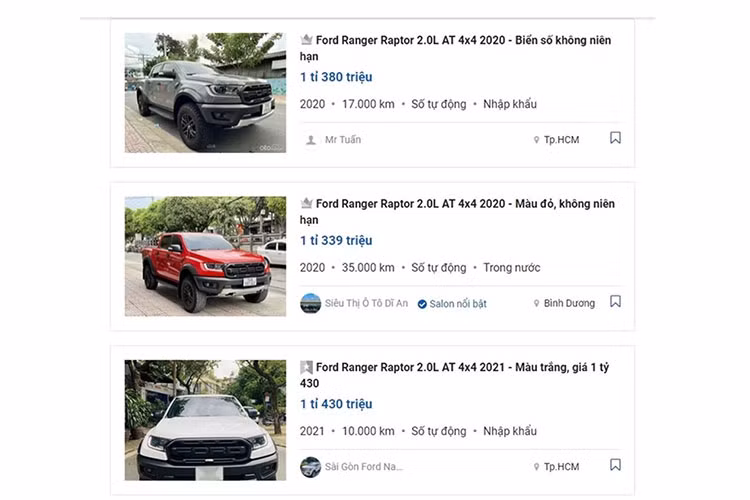Image resolution: width=750 pixels, height=500 pixels.
Task: Open listing titled Màu đỏ, không niên hạn
Action: point(457,211)
